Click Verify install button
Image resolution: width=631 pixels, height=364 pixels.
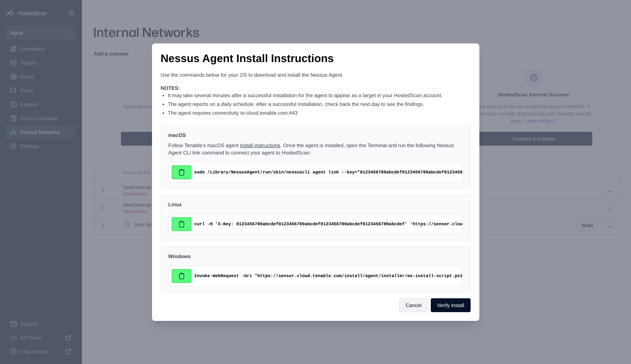[450, 305]
